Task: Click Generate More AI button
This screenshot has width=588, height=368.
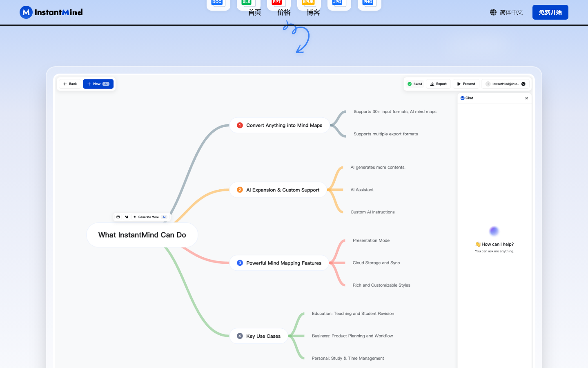Action: click(x=150, y=217)
